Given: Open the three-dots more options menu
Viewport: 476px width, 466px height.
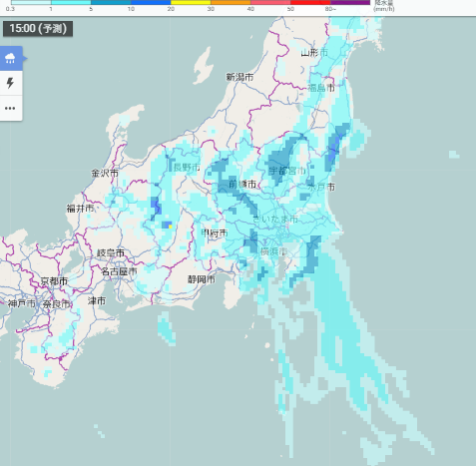Looking at the screenshot, I should tap(11, 108).
